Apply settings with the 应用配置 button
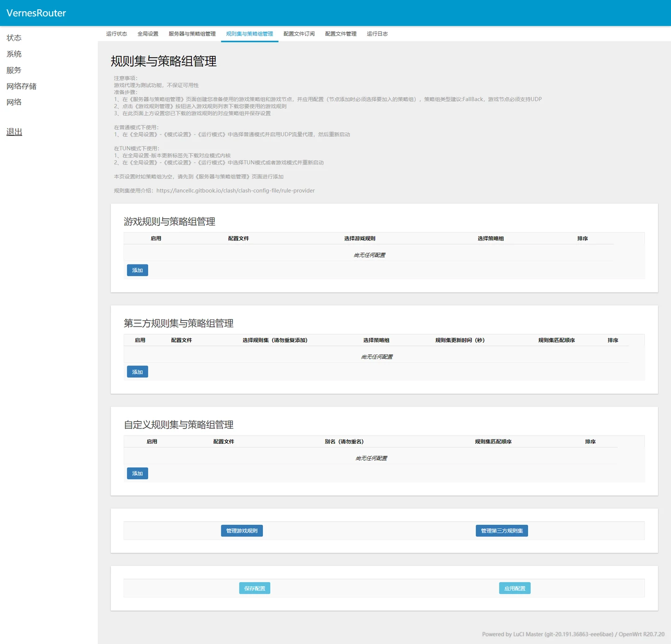Viewport: 671px width, 644px height. [515, 589]
